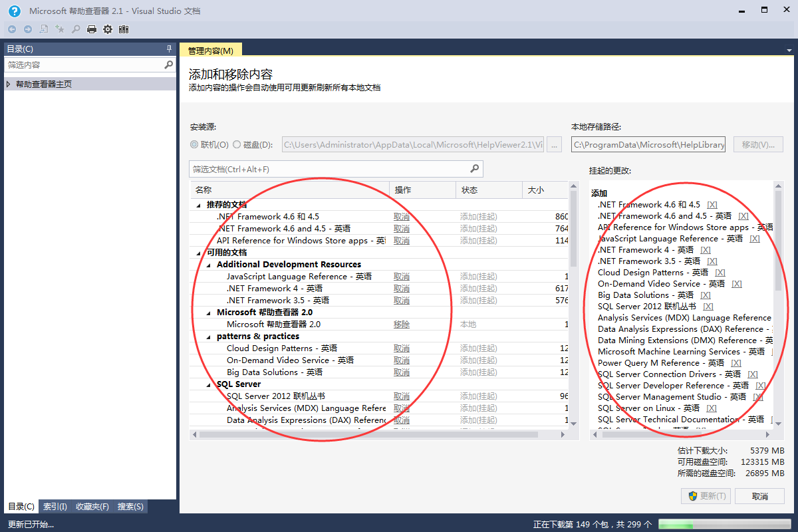
Task: Click the Back navigation arrow in toolbar
Action: (12, 29)
